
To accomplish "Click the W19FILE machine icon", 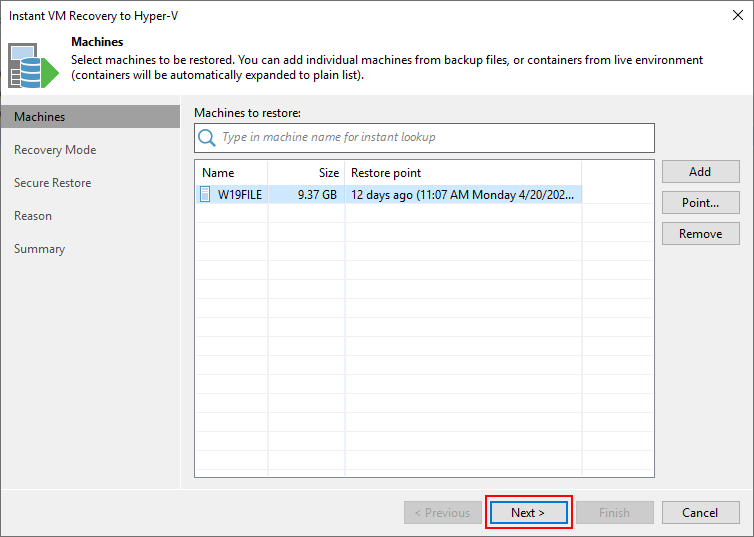I will pyautogui.click(x=205, y=194).
